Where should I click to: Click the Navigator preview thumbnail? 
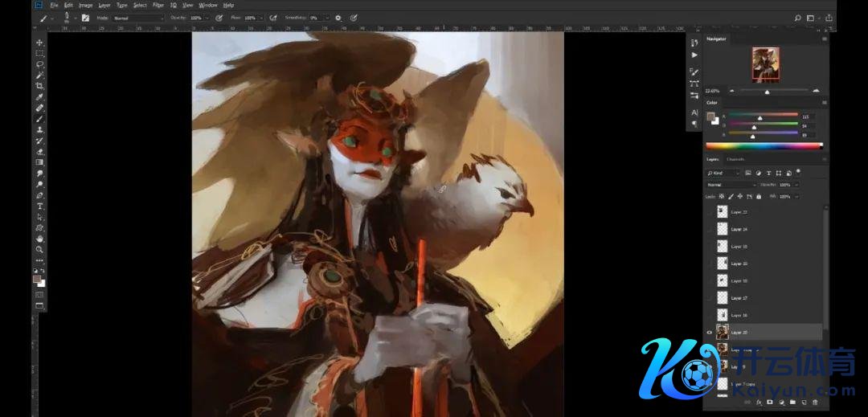tap(765, 64)
